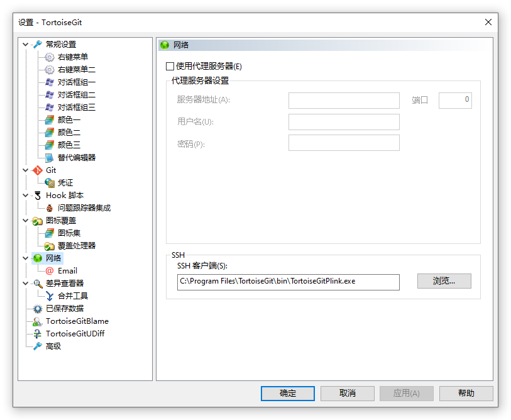Viewport: 511px width, 420px height.
Task: Open the Email settings page
Action: coord(67,271)
